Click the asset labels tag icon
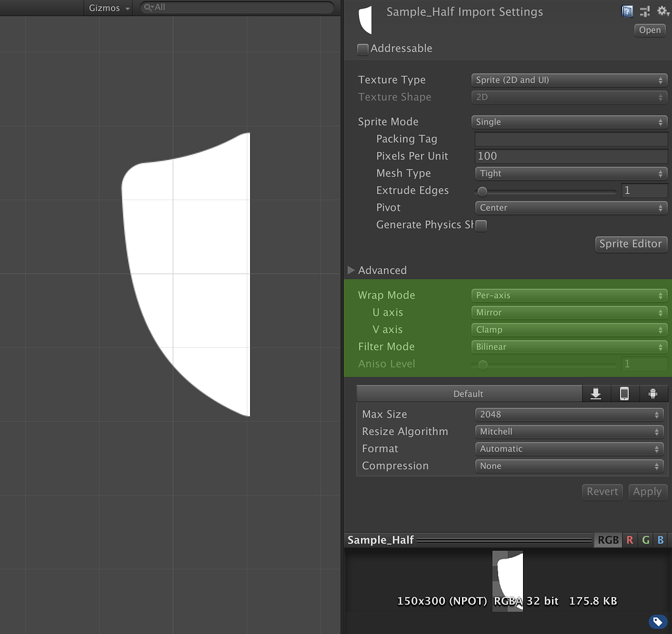The image size is (672, 634). point(658,621)
